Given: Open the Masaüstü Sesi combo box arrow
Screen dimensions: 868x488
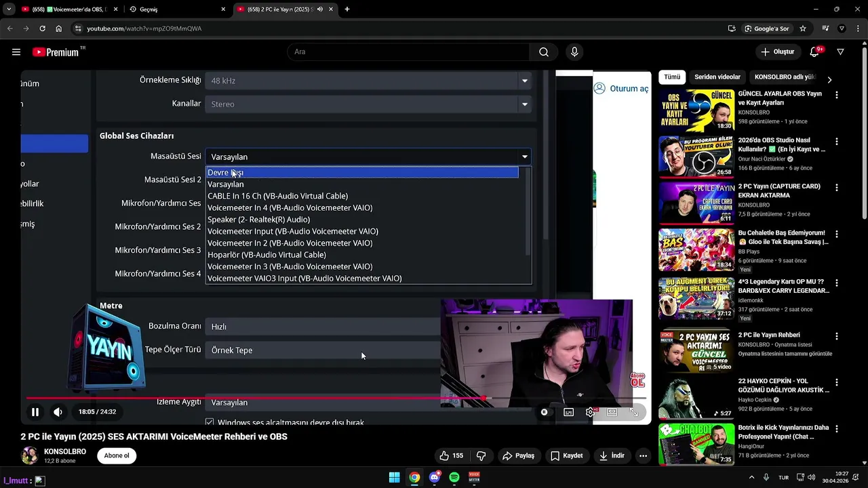Looking at the screenshot, I should tap(524, 157).
